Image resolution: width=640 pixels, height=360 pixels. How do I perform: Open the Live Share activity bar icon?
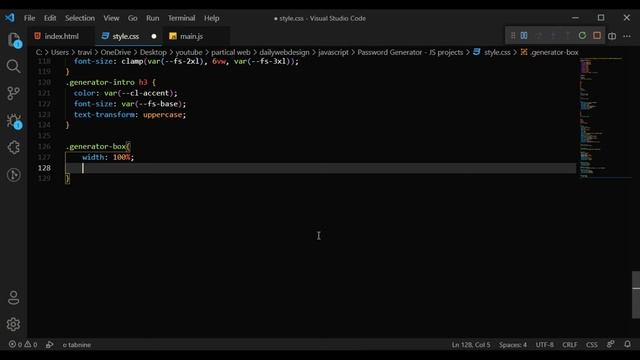click(13, 175)
